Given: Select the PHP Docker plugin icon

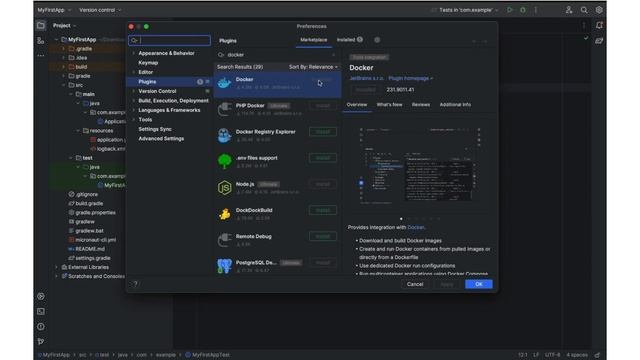Looking at the screenshot, I should click(224, 109).
